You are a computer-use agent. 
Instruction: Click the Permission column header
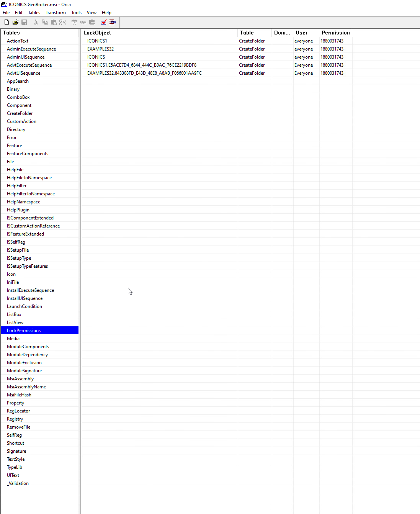[336, 33]
